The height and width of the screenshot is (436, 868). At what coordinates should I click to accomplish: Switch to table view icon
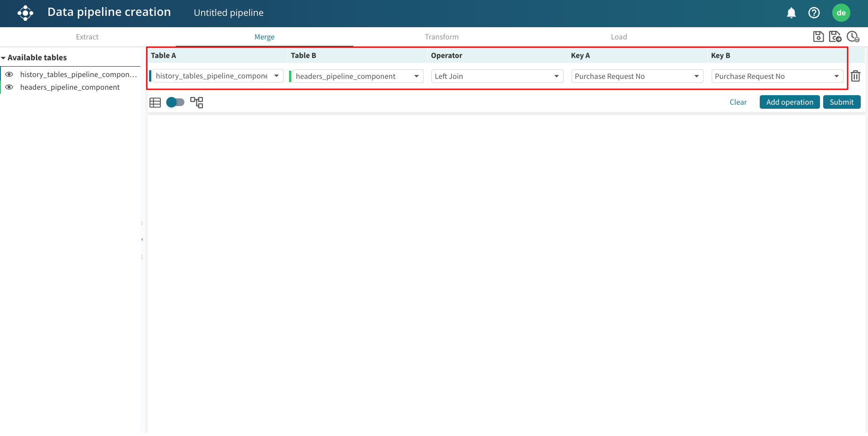155,103
